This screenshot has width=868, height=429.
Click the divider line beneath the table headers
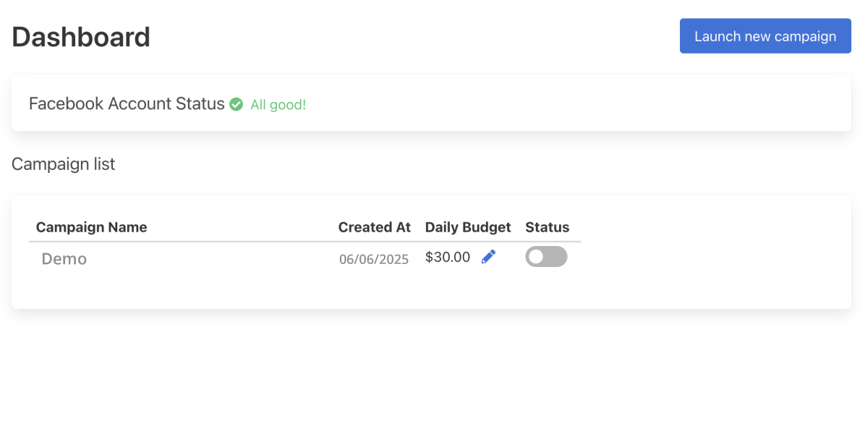[x=305, y=242]
